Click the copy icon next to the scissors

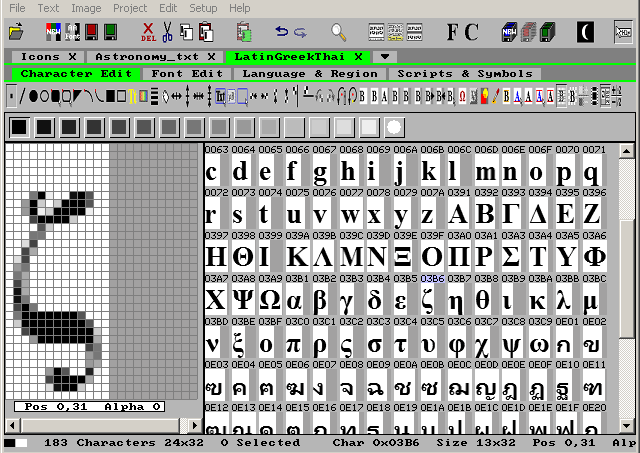click(x=187, y=32)
